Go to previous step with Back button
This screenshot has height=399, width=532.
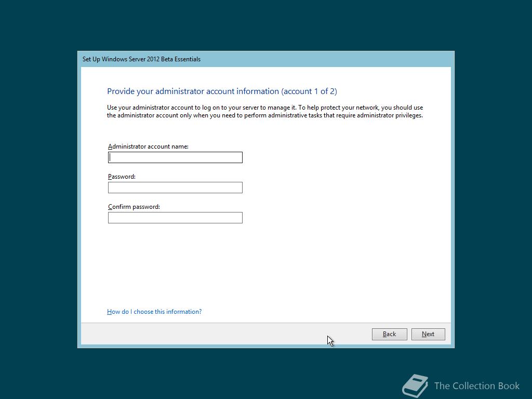(390, 334)
